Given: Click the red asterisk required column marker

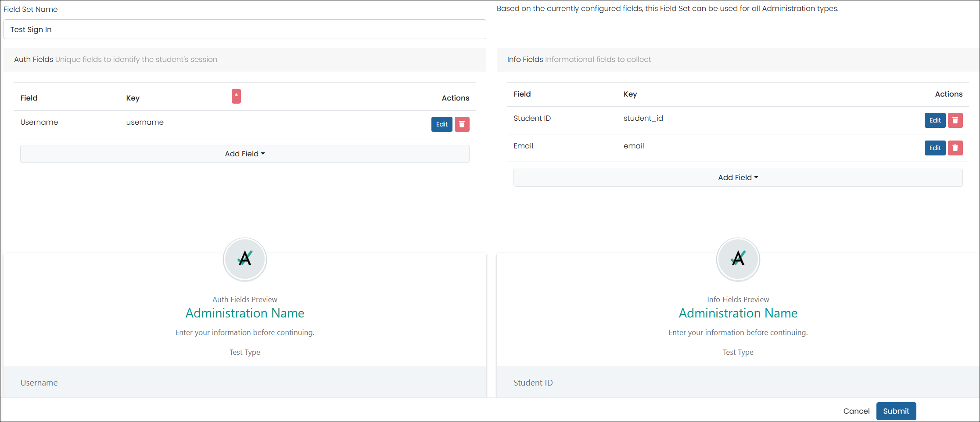Looking at the screenshot, I should [x=236, y=96].
